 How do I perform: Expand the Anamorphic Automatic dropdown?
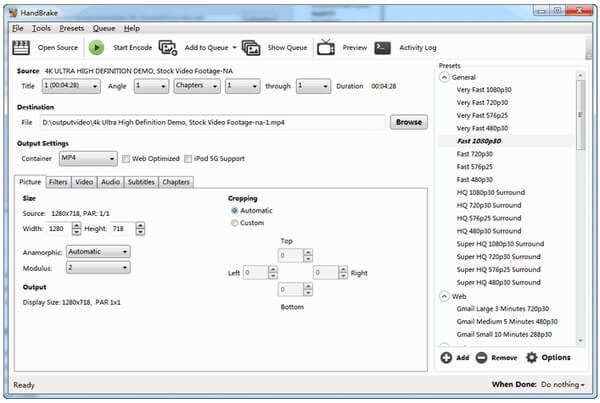[x=97, y=252]
